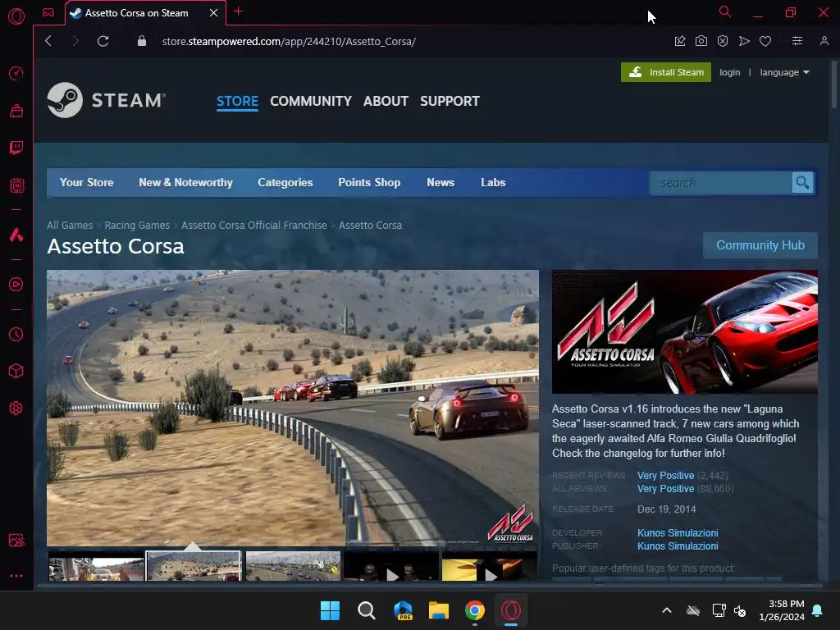Expand the language dropdown

coord(784,72)
